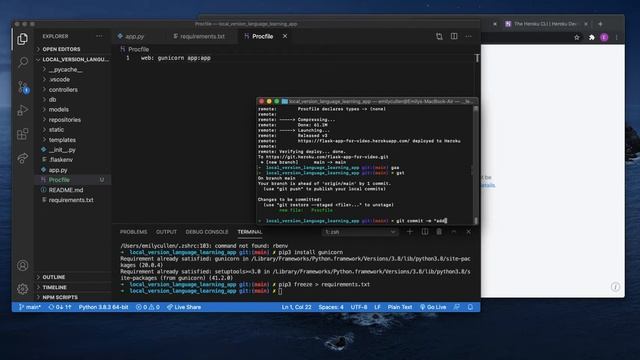Add a new terminal with plus icon

click(x=410, y=231)
